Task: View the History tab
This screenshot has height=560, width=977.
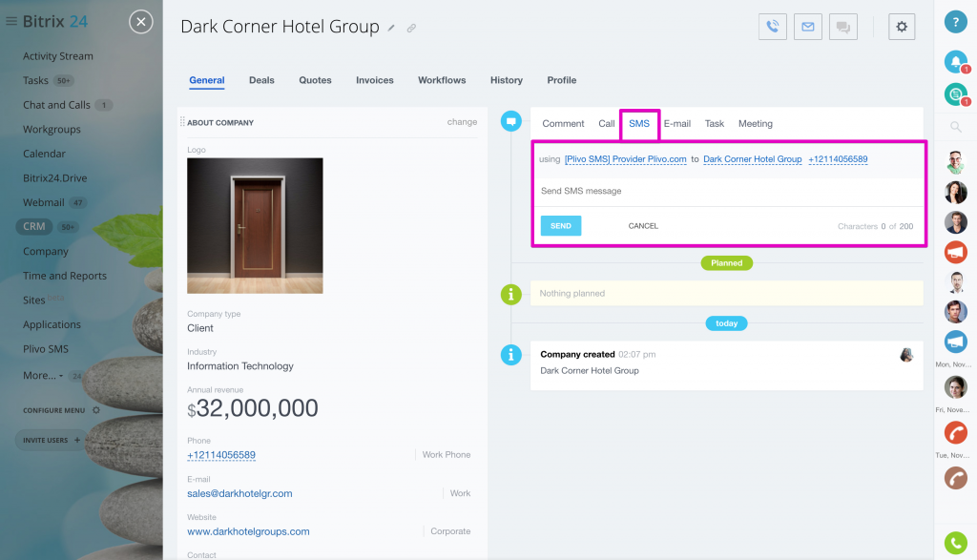Action: tap(507, 80)
